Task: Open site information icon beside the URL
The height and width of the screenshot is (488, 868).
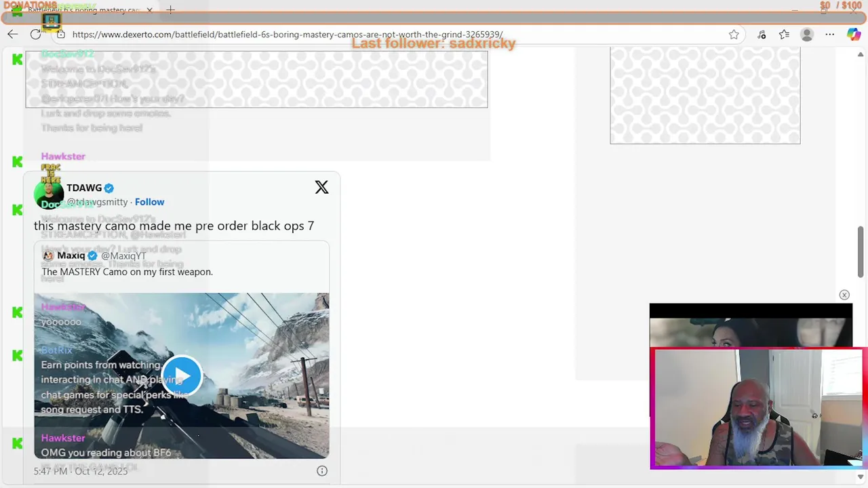Action: point(60,34)
